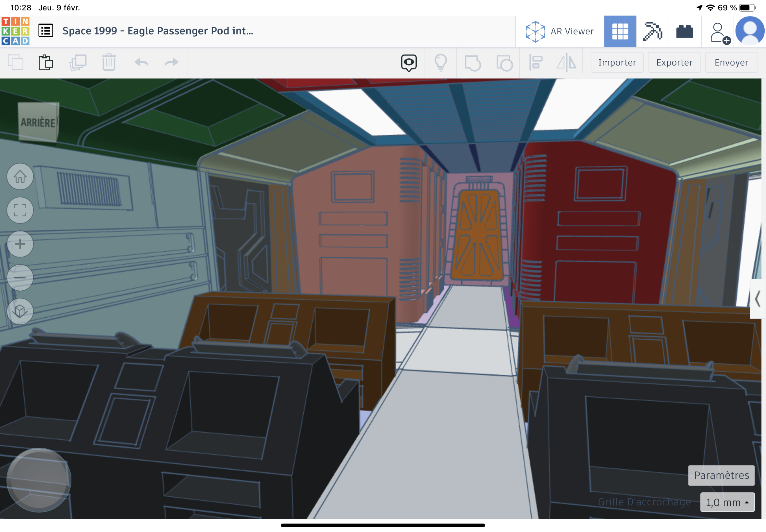
Task: Open Minecraft pickaxe Blocks mode
Action: click(x=652, y=31)
